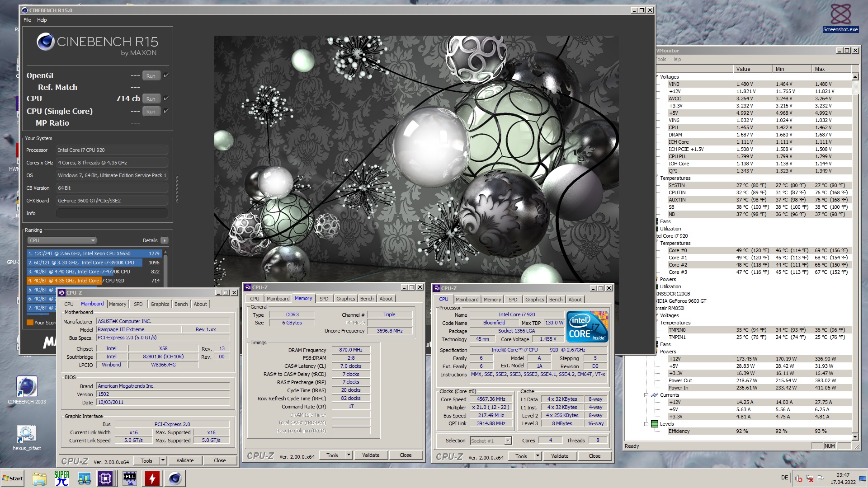Switch to Mainboard tab in Processor CPU-Z window
This screenshot has width=868, height=488.
[x=467, y=300]
